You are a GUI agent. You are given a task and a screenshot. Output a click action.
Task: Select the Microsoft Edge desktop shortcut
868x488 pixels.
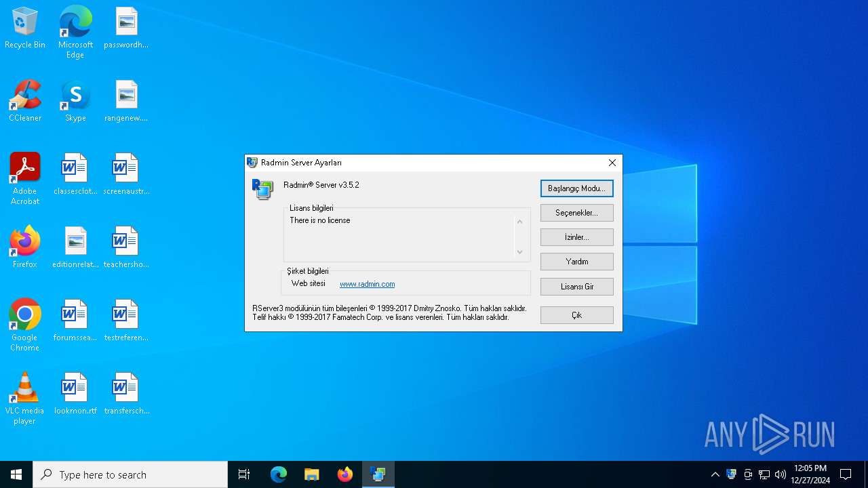click(75, 33)
